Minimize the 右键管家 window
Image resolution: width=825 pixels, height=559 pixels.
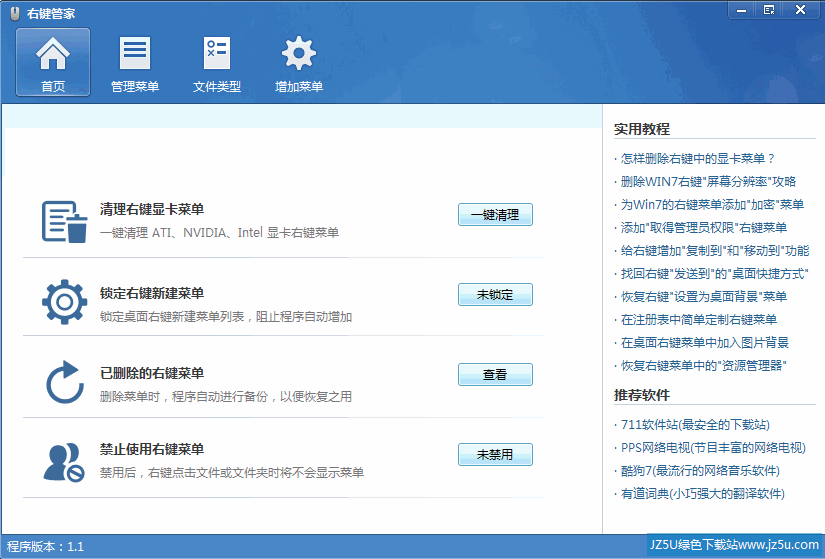742,10
